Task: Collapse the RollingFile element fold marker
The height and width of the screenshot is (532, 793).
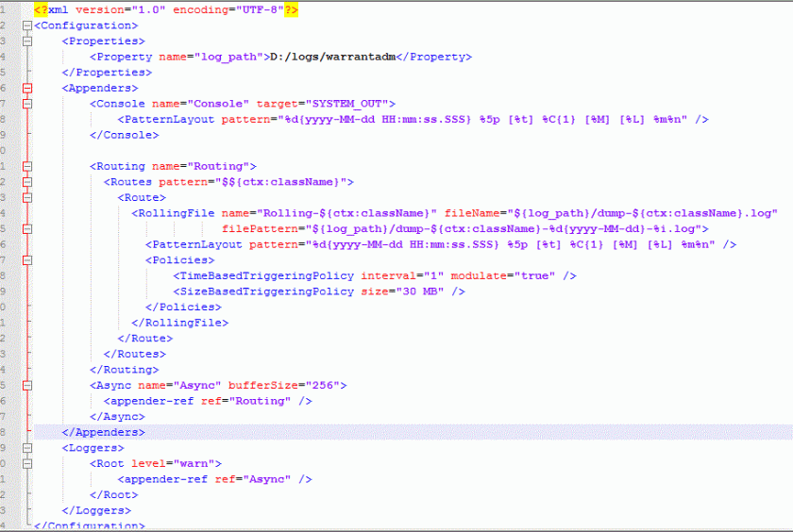Action: [x=26, y=213]
